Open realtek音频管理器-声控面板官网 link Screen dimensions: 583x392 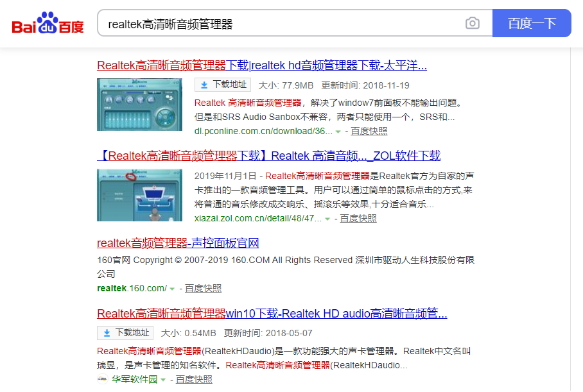(x=178, y=243)
